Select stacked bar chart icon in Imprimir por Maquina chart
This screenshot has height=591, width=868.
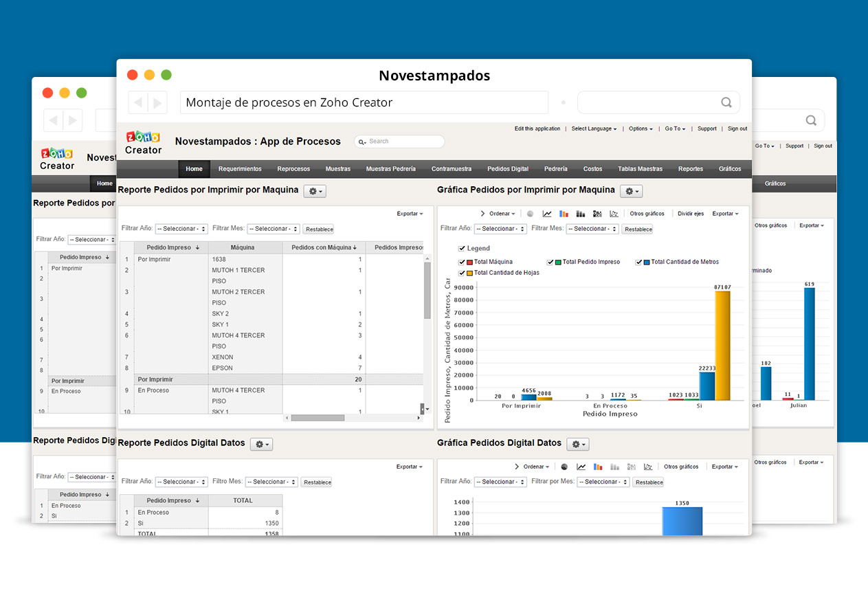click(x=580, y=214)
